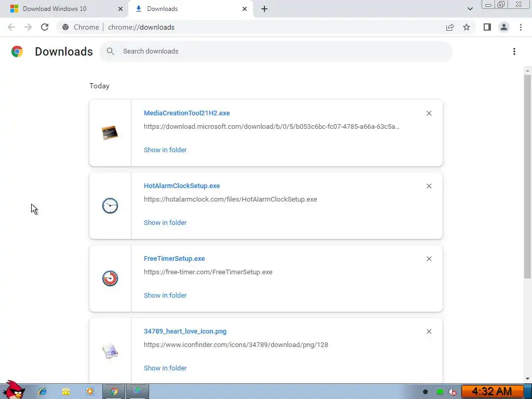Show 34789_heart_love_icon.png in folder

tap(165, 368)
